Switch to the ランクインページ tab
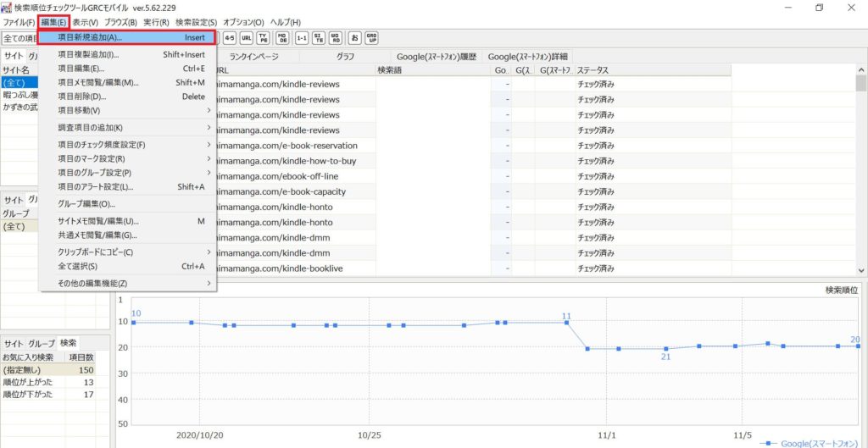The height and width of the screenshot is (448, 868). pyautogui.click(x=254, y=57)
